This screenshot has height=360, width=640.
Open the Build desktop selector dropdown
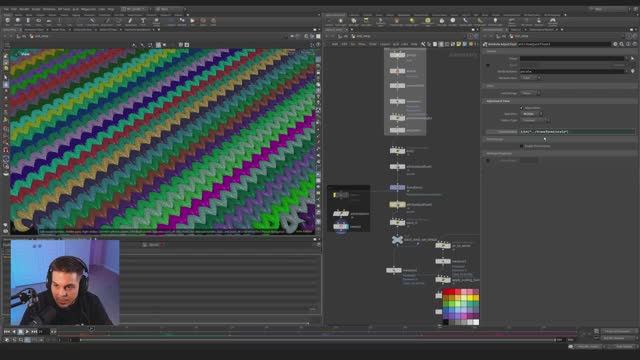(x=136, y=9)
